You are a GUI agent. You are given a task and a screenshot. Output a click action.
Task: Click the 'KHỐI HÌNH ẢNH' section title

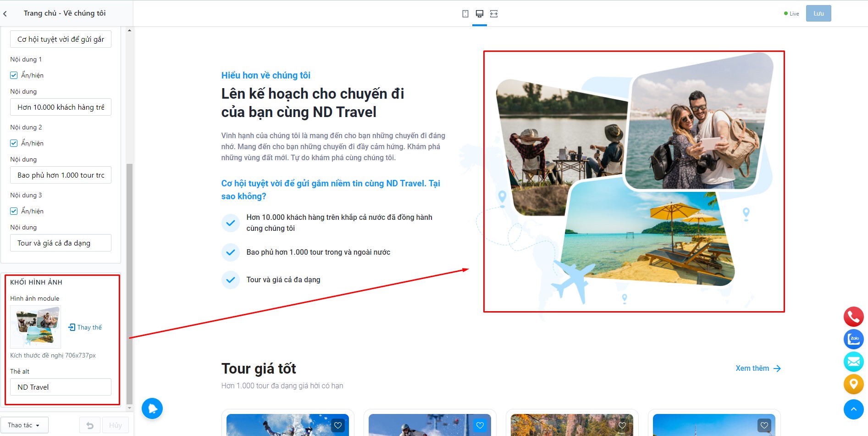[36, 282]
